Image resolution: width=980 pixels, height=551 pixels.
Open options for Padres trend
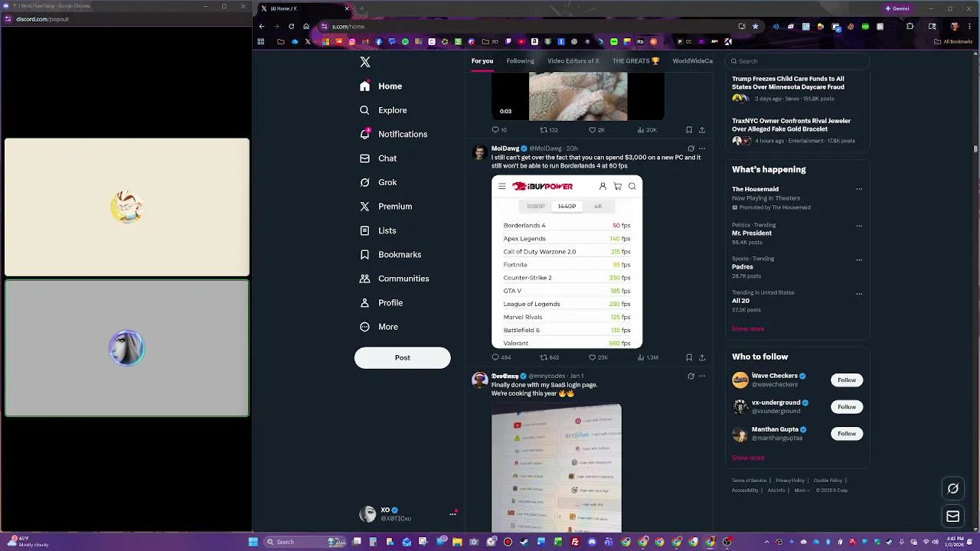[859, 259]
